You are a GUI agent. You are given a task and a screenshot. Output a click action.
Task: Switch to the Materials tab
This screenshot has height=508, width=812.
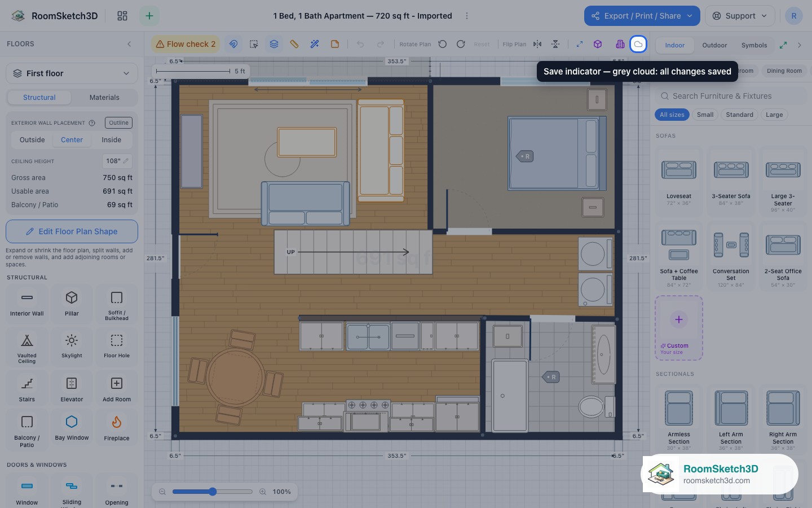104,98
